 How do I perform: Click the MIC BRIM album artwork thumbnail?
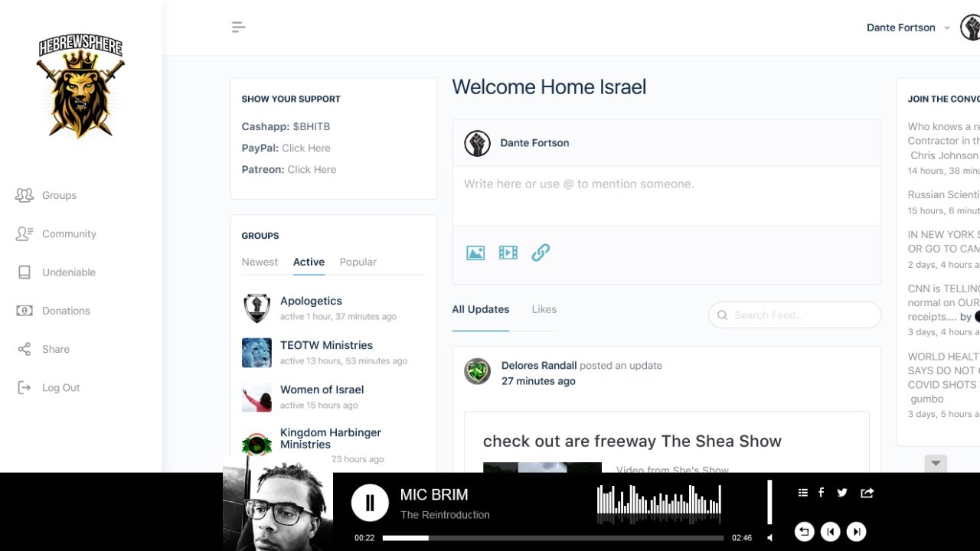click(278, 503)
